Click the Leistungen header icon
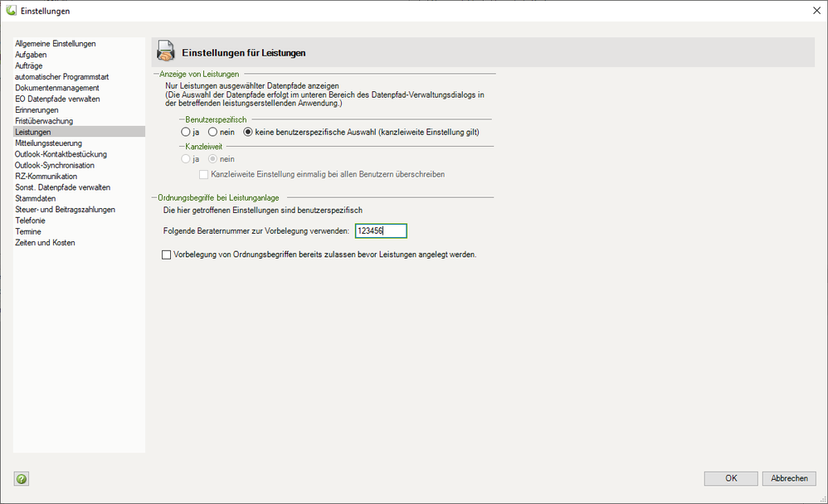Screen dimensions: 828x504 point(166,52)
